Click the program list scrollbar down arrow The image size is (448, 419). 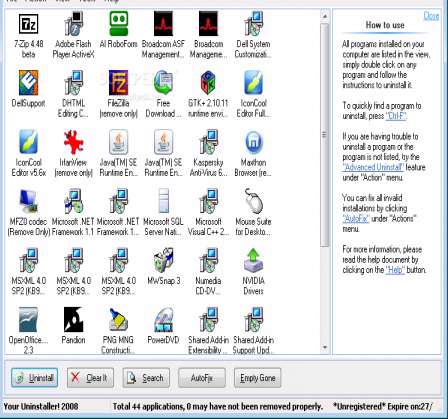[x=325, y=348]
